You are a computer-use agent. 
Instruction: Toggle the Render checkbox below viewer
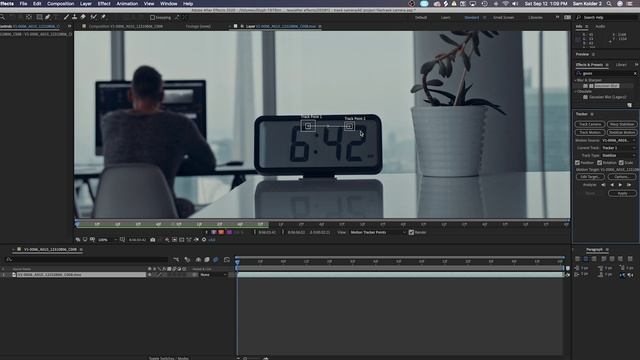pyautogui.click(x=411, y=232)
